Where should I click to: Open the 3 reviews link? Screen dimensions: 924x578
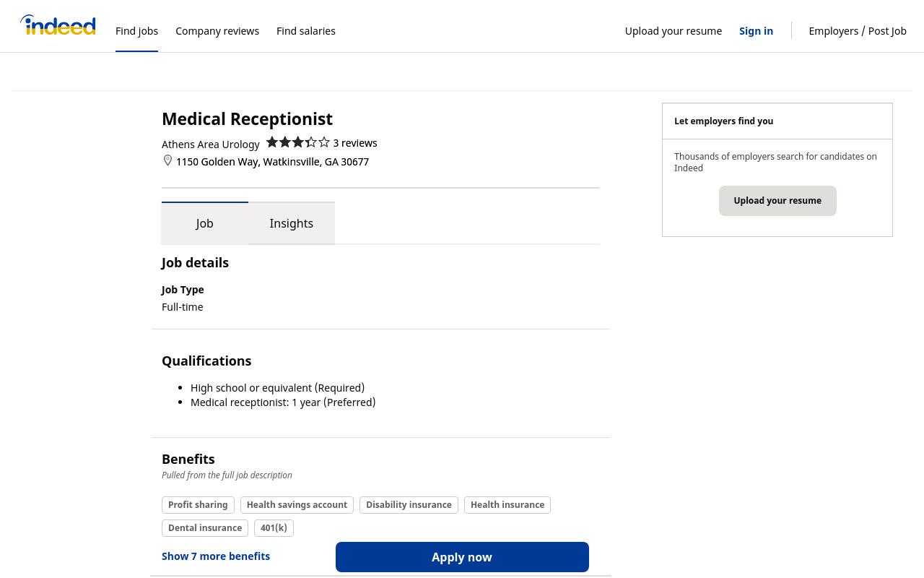[x=355, y=143]
